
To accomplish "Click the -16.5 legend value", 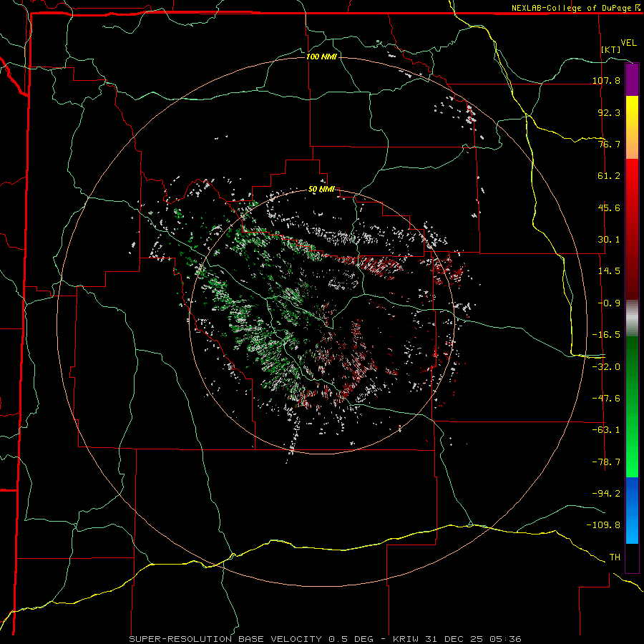I will [606, 335].
